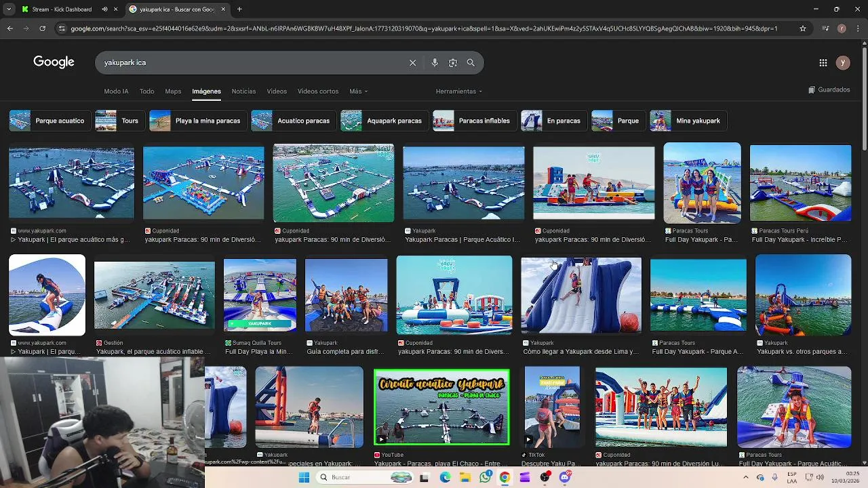Click the browser address bar URL
Viewport: 868px width, 488px height.
coord(424,28)
